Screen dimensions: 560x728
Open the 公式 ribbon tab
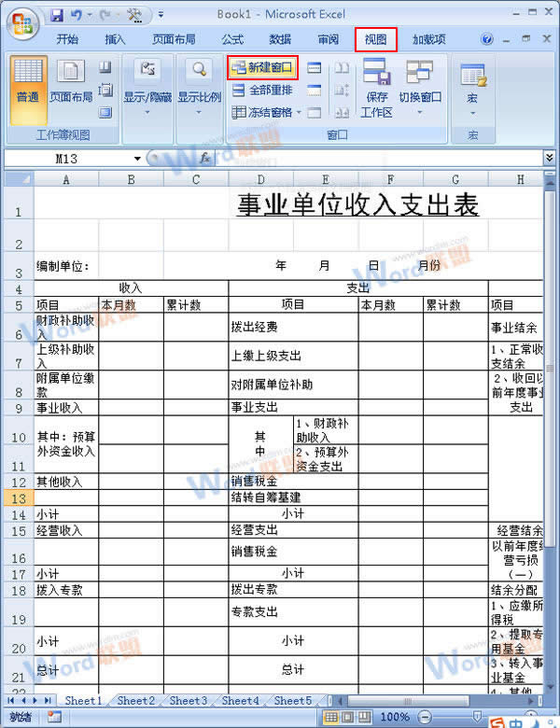pyautogui.click(x=232, y=39)
